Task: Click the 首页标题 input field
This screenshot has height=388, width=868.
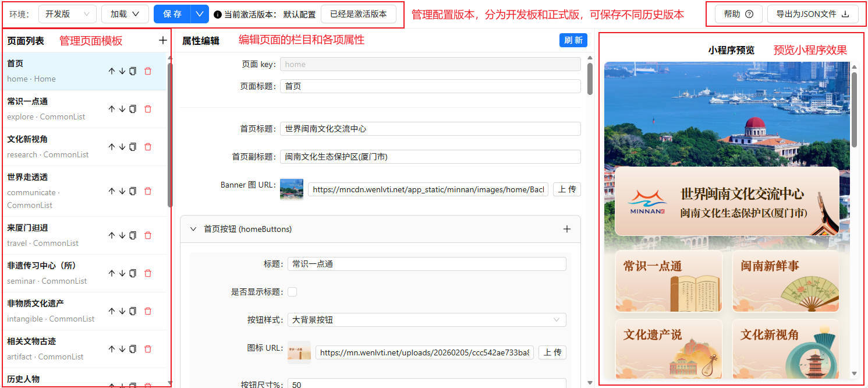Action: click(x=430, y=129)
